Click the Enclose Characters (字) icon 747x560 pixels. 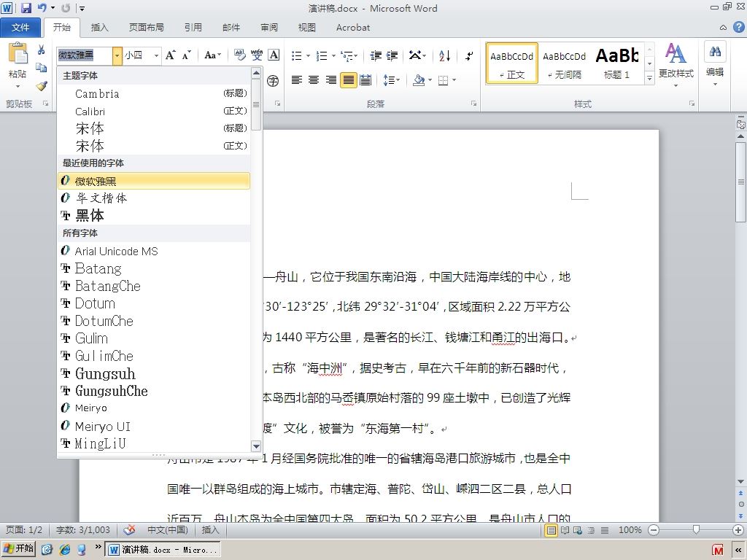click(273, 80)
